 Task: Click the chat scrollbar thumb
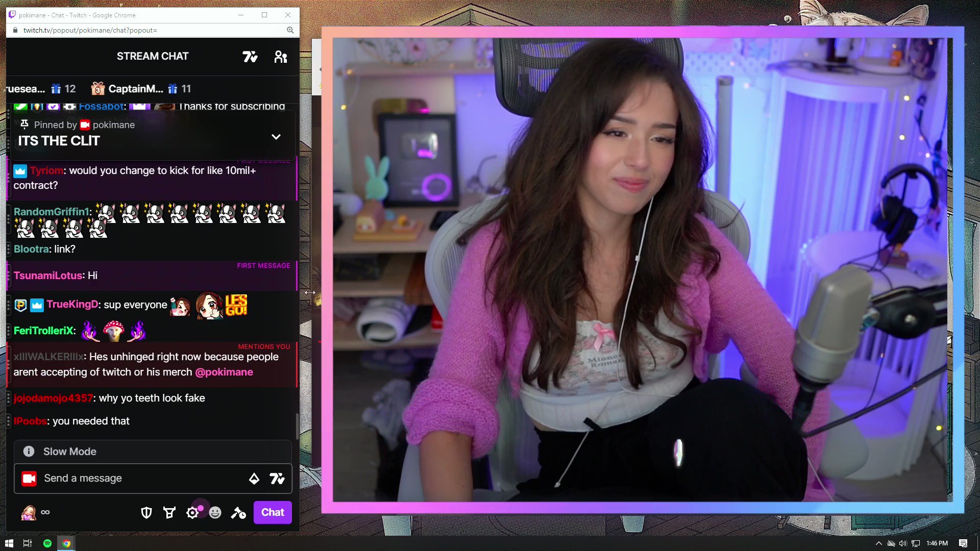pyautogui.click(x=297, y=426)
